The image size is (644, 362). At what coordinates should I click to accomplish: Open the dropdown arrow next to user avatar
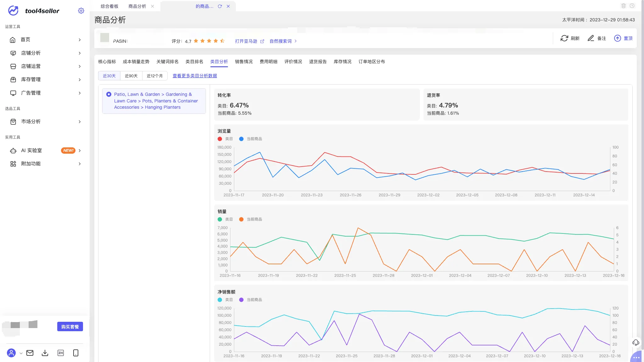[x=21, y=353]
